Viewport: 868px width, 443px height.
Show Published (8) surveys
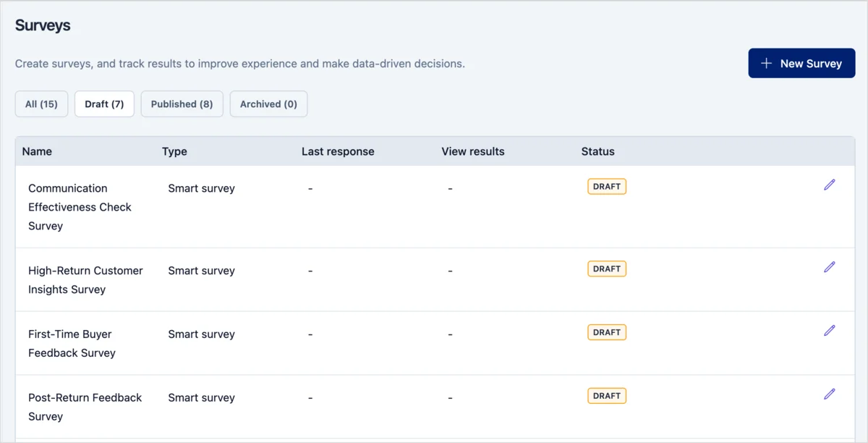[182, 104]
